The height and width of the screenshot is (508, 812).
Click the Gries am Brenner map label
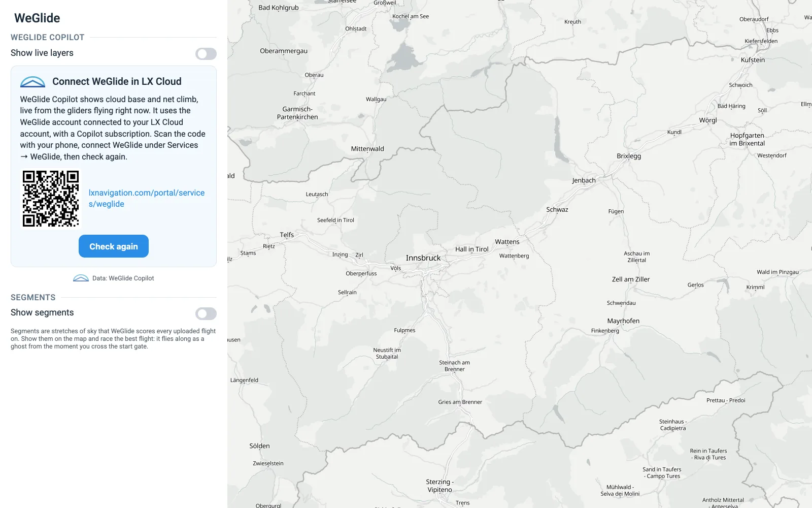coord(460,402)
